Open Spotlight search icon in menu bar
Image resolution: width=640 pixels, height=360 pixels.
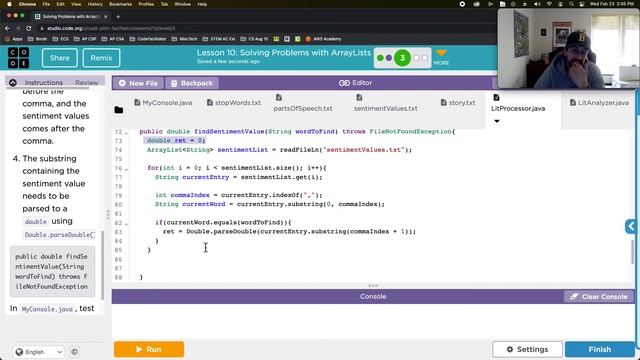(571, 4)
